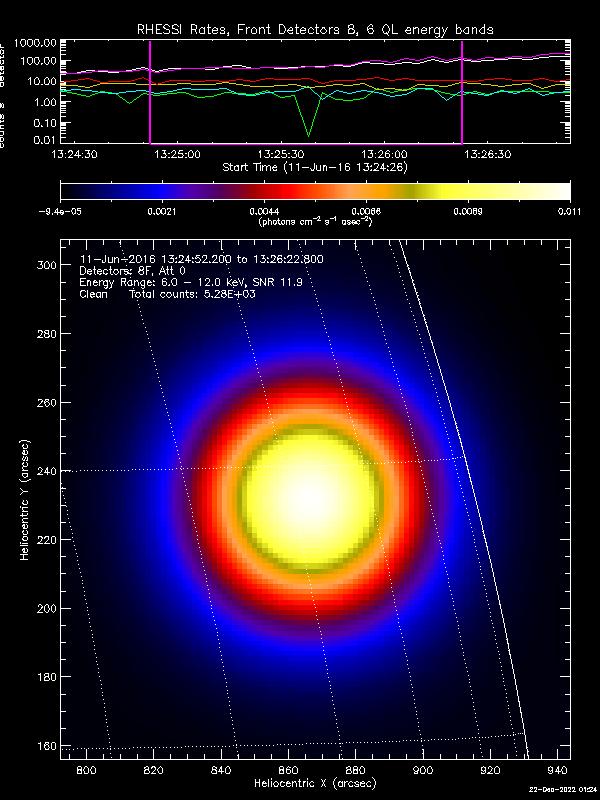Click the X-axis tick label "940"
Screen dimensions: 600x800
point(558,769)
